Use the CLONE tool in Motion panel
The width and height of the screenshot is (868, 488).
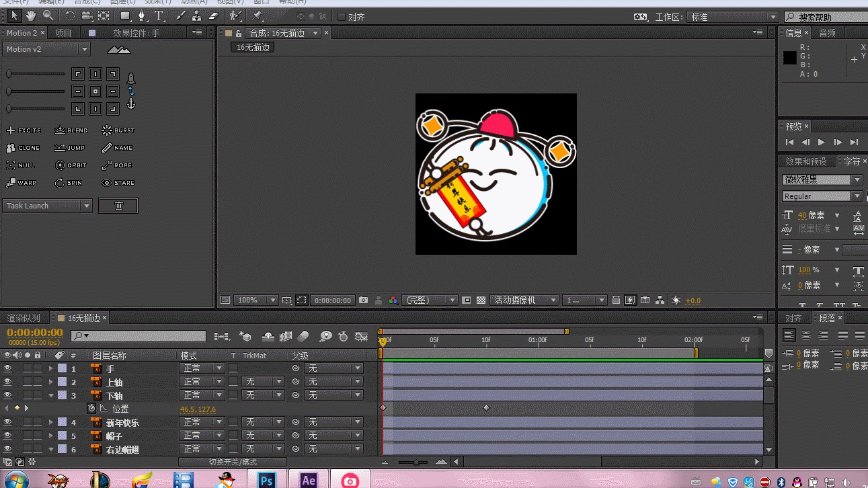tap(24, 148)
